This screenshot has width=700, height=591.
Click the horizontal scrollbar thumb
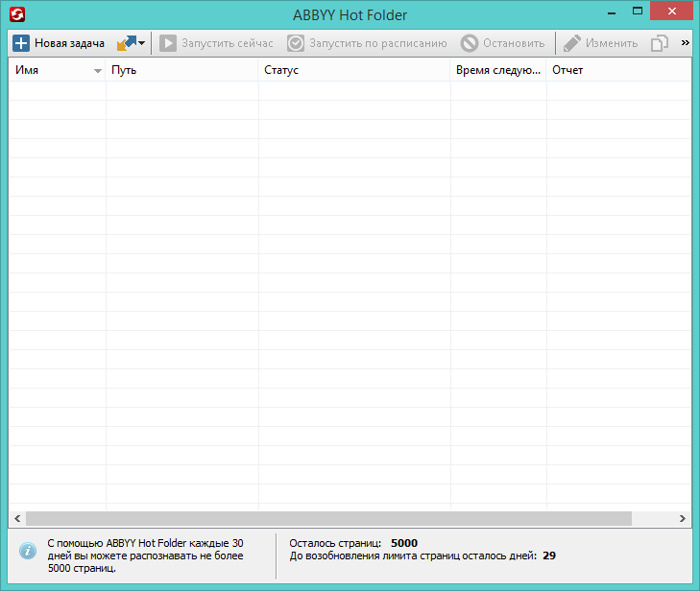point(329,518)
